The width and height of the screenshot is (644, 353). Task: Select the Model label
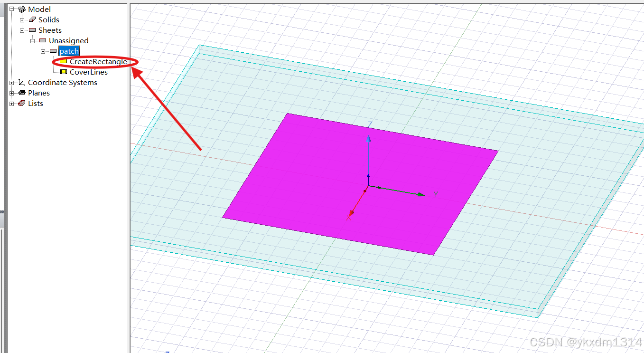(x=39, y=10)
